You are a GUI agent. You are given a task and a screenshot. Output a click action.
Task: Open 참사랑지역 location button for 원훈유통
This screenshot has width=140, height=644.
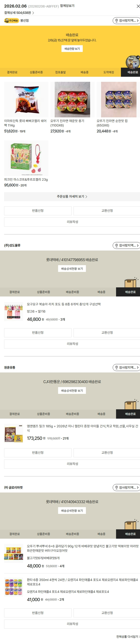pyautogui.click(x=126, y=367)
